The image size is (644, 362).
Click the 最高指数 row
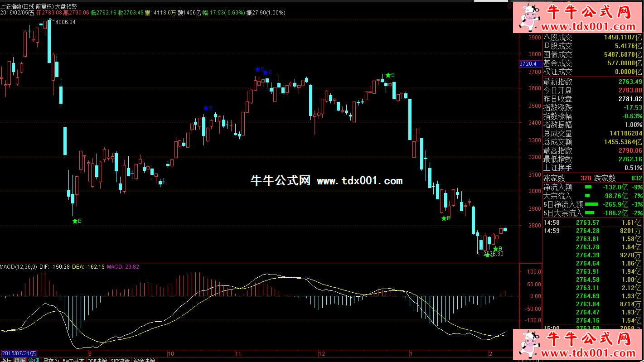[x=593, y=151]
